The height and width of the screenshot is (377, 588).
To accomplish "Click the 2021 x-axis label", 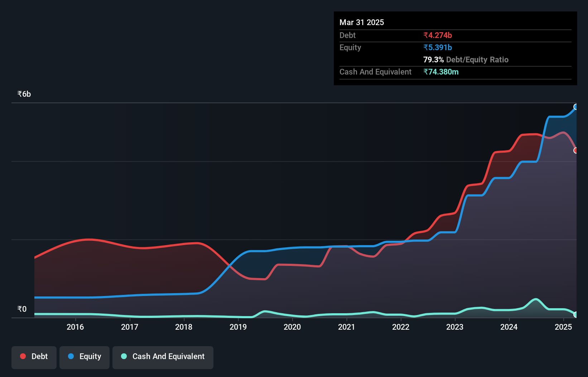I will (x=347, y=327).
